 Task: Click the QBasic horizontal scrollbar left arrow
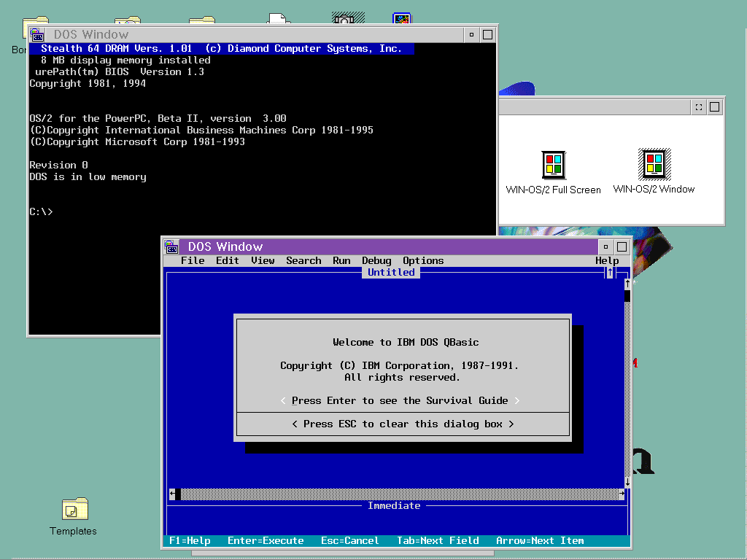[x=173, y=494]
